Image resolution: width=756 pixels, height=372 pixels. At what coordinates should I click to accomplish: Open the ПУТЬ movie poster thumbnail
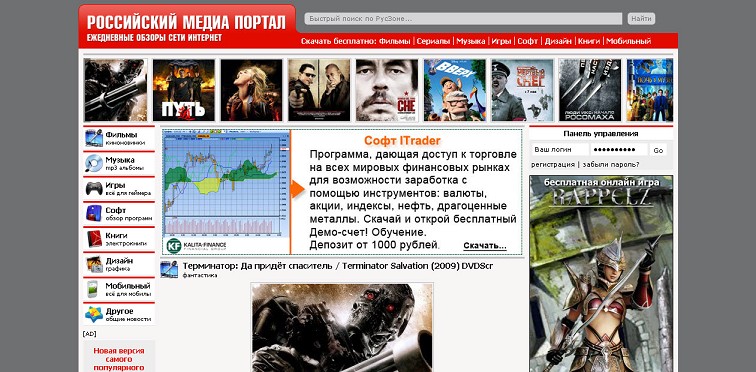184,90
